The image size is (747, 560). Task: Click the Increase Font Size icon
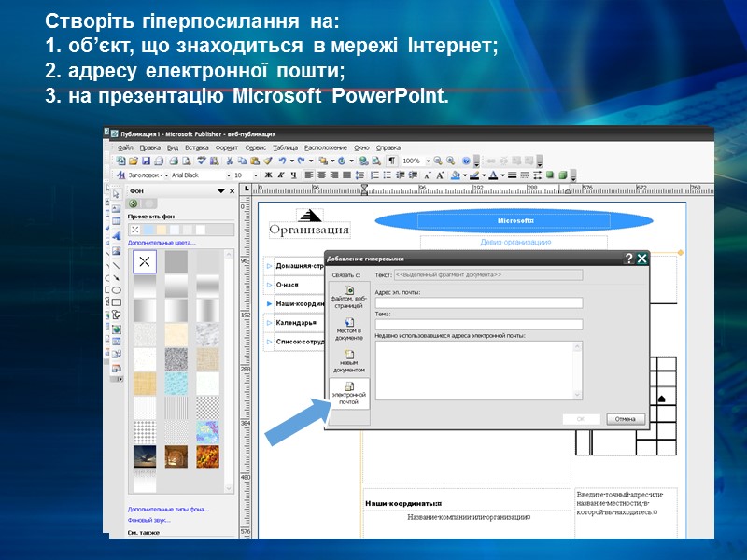click(440, 175)
